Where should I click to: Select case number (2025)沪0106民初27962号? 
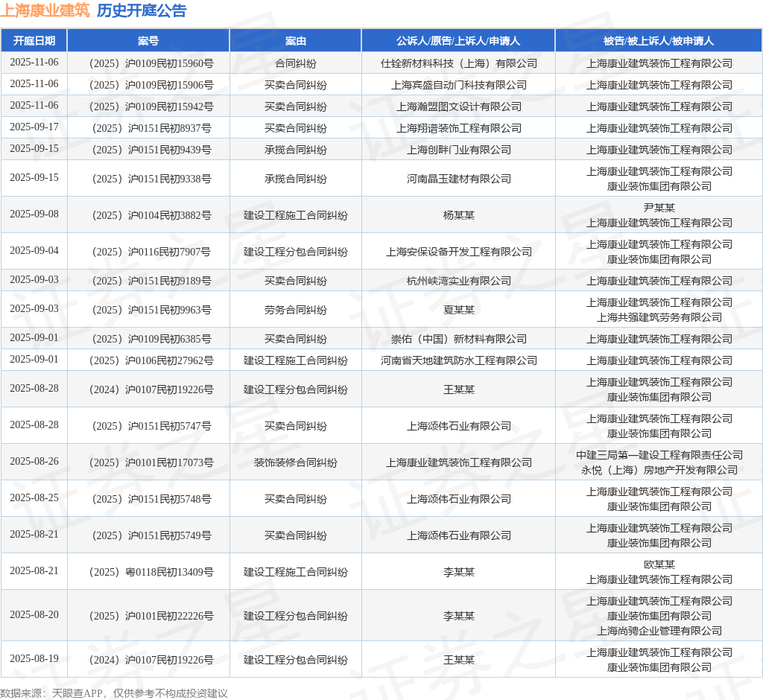[x=151, y=360]
